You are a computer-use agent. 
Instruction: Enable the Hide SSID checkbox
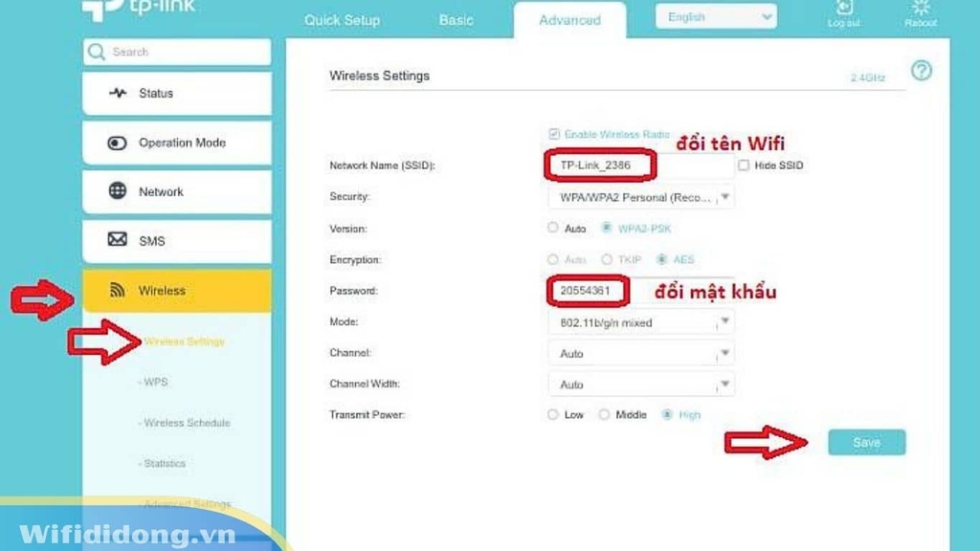coord(745,165)
